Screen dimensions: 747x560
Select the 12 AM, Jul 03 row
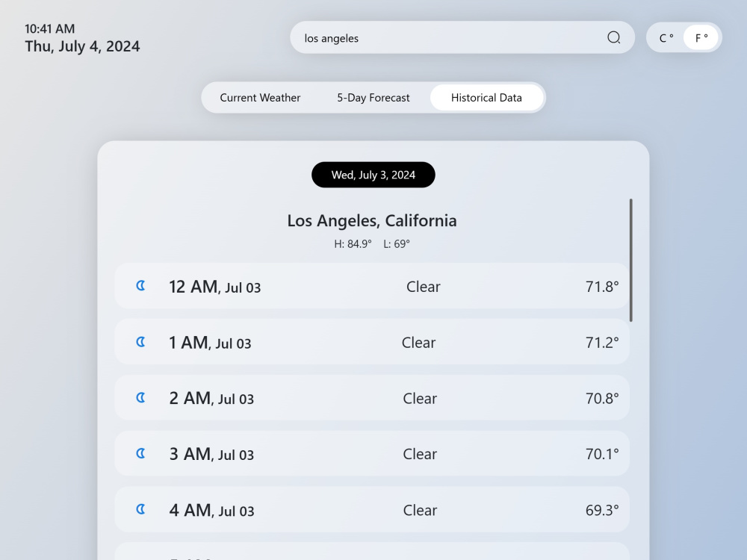[x=372, y=286]
